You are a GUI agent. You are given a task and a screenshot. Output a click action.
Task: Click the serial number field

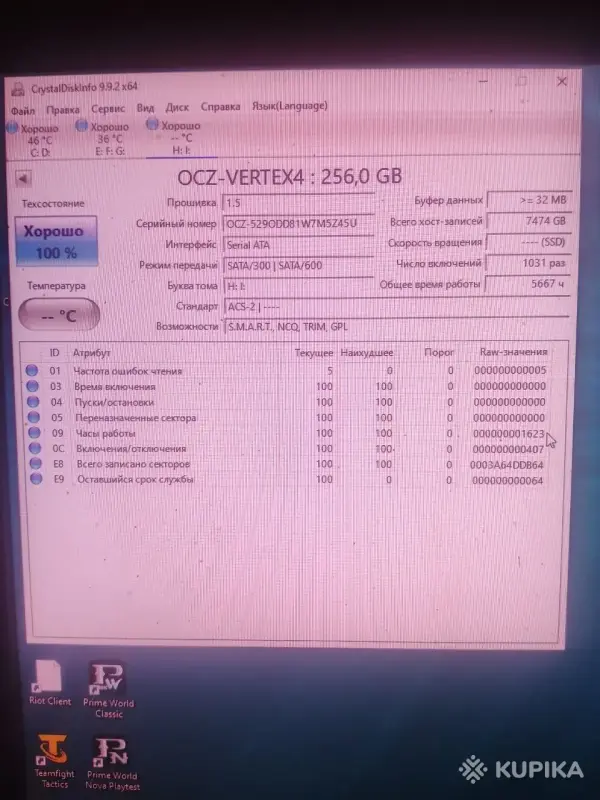click(298, 223)
